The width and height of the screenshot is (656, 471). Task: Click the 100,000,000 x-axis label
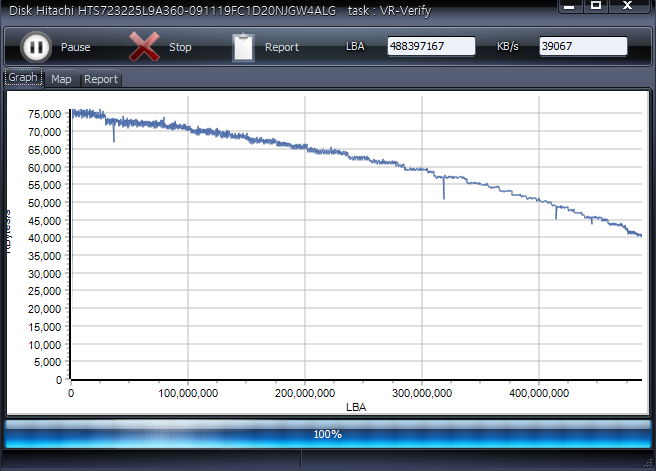coord(188,393)
